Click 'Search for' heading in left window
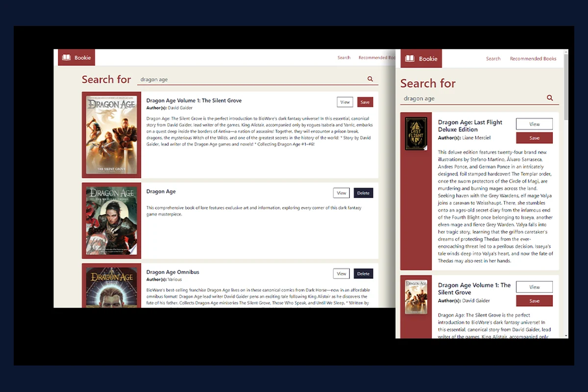 [106, 79]
